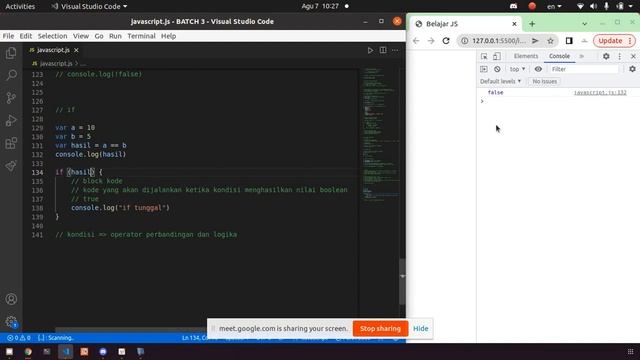The width and height of the screenshot is (640, 360).
Task: Open console settings gear
Action: pyautogui.click(x=632, y=69)
